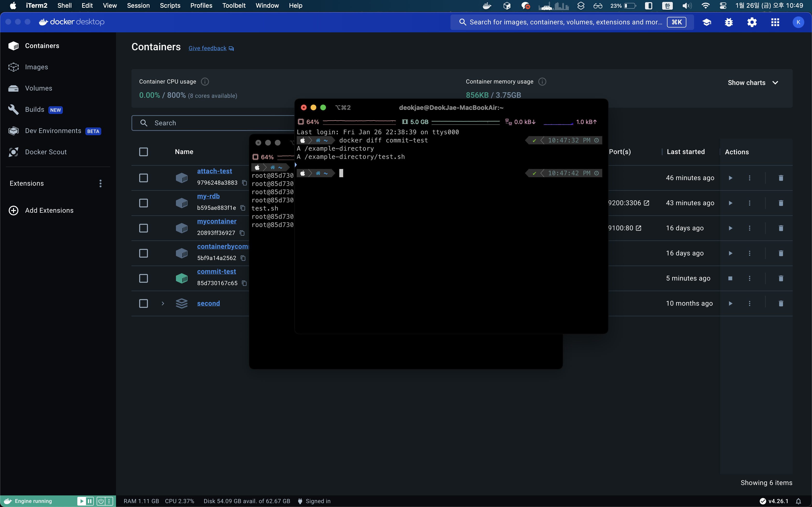
Task: Open the Session menu in menu bar
Action: point(138,5)
